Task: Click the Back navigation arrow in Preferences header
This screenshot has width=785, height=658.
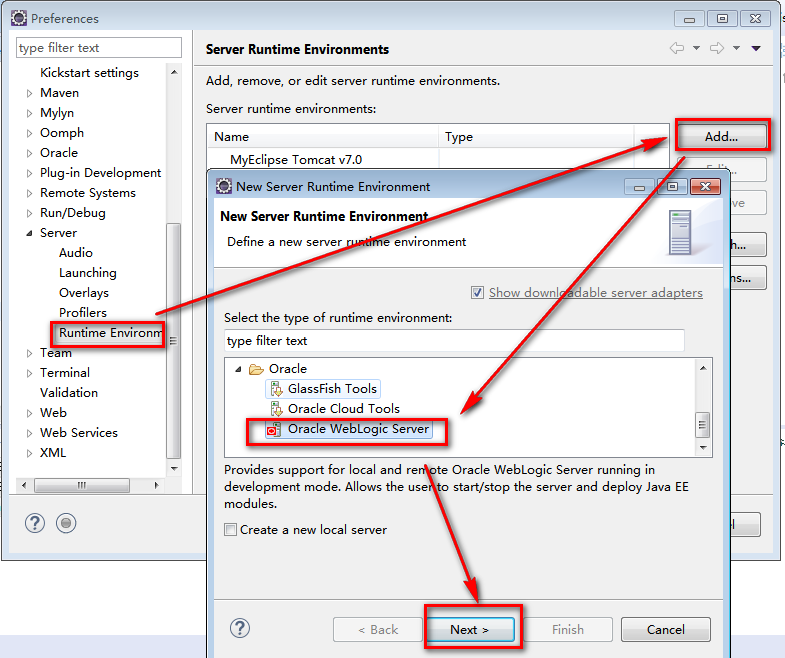Action: (x=677, y=48)
